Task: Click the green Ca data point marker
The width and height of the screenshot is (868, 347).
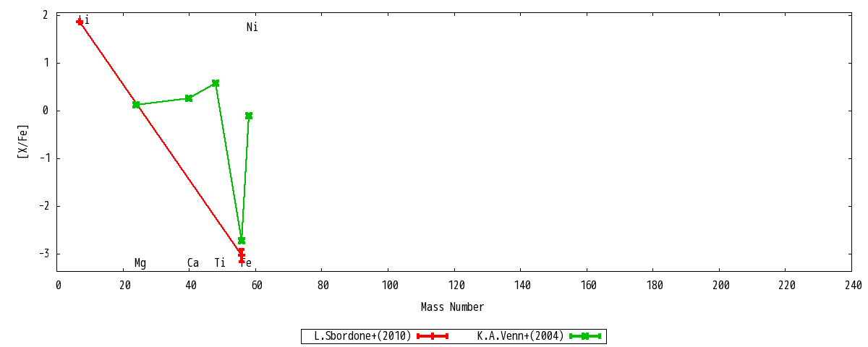Action: (189, 98)
